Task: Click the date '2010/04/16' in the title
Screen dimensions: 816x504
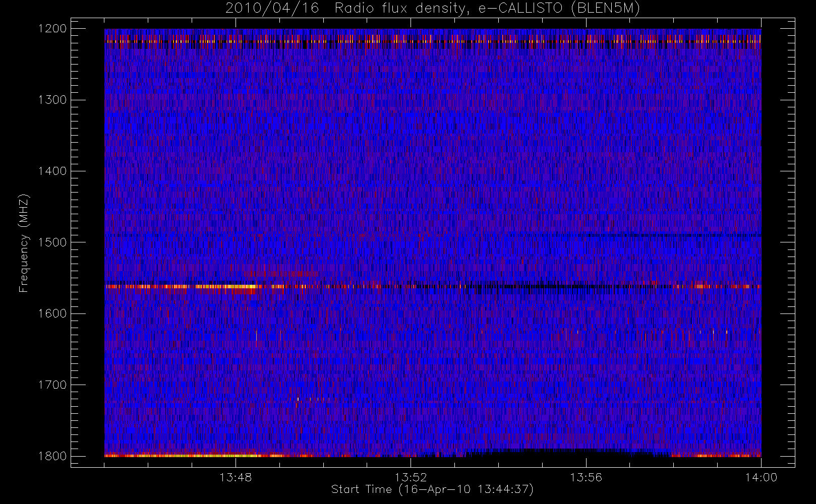Action: click(x=272, y=9)
